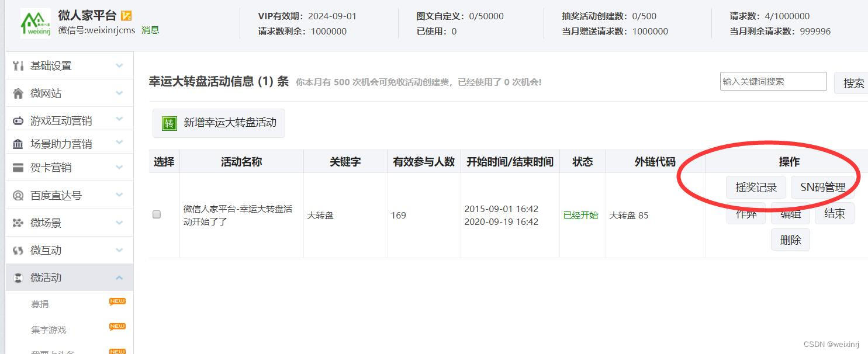Click the green 转 icon

pos(169,123)
